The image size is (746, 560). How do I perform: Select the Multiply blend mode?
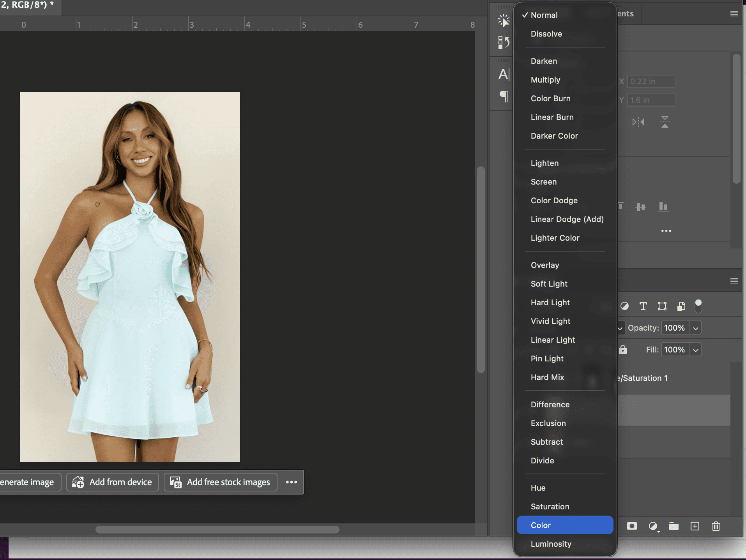pyautogui.click(x=565, y=79)
